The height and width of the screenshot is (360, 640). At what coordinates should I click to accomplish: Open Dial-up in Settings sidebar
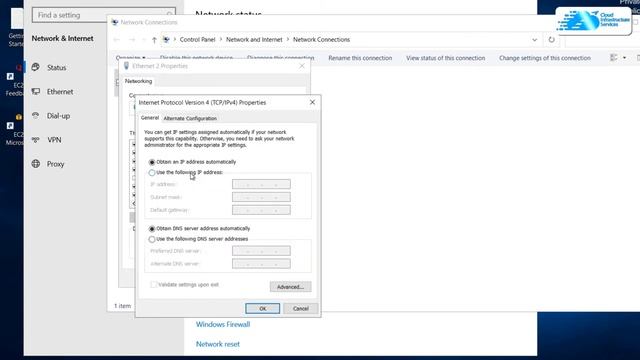[x=58, y=116]
